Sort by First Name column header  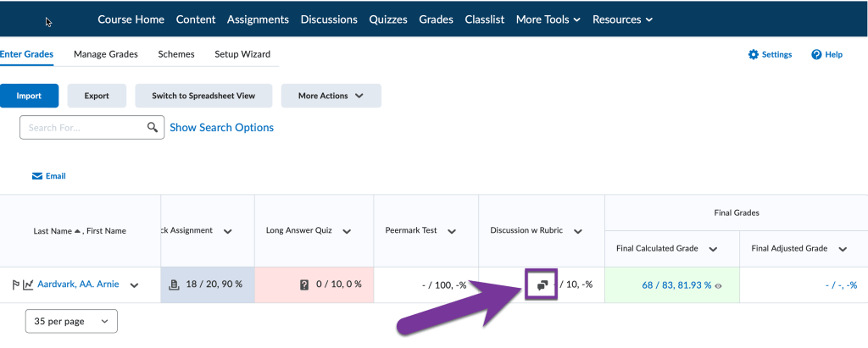106,231
